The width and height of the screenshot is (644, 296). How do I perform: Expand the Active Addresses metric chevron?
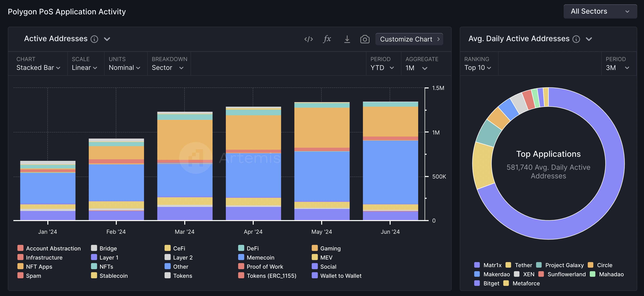107,39
